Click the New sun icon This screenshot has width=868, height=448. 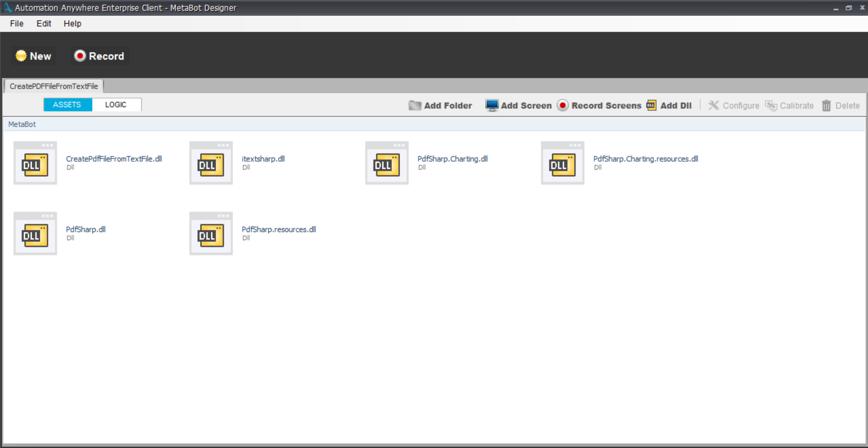(x=21, y=56)
